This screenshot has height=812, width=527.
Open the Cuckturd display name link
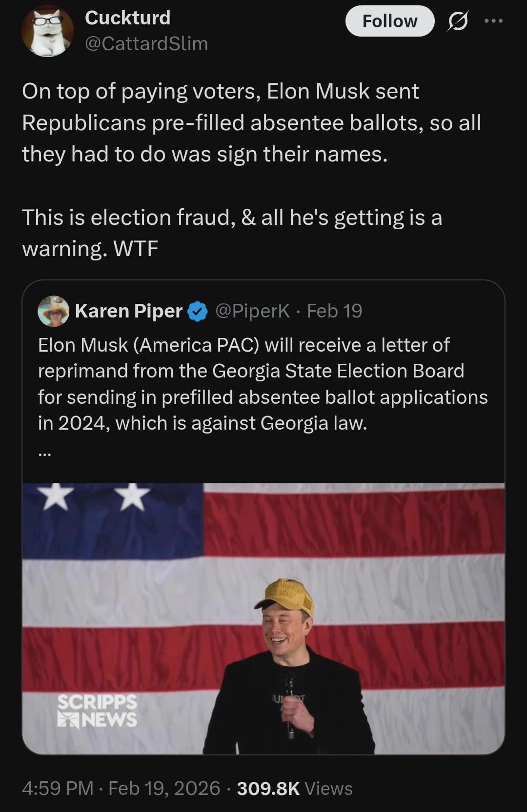127,18
